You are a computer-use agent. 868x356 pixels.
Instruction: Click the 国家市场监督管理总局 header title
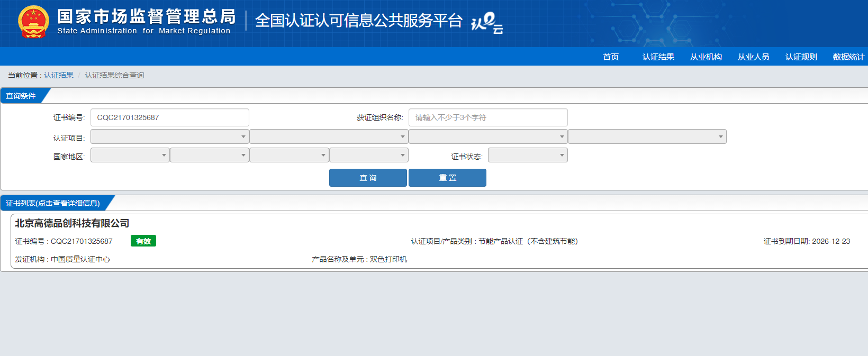pos(147,17)
